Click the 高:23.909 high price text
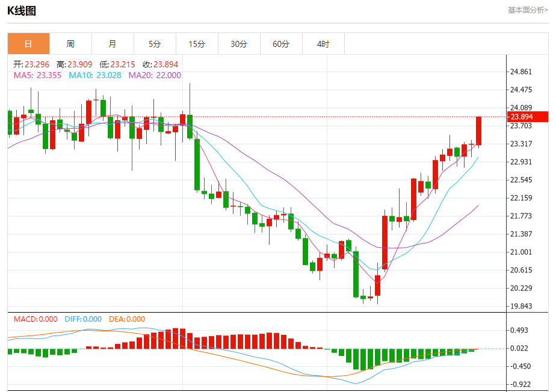Image resolution: width=556 pixels, height=392 pixels. point(74,64)
